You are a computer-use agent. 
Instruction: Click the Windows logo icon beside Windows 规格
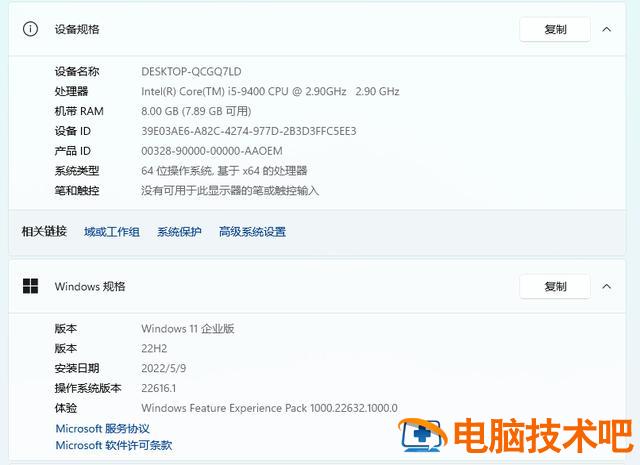click(30, 286)
